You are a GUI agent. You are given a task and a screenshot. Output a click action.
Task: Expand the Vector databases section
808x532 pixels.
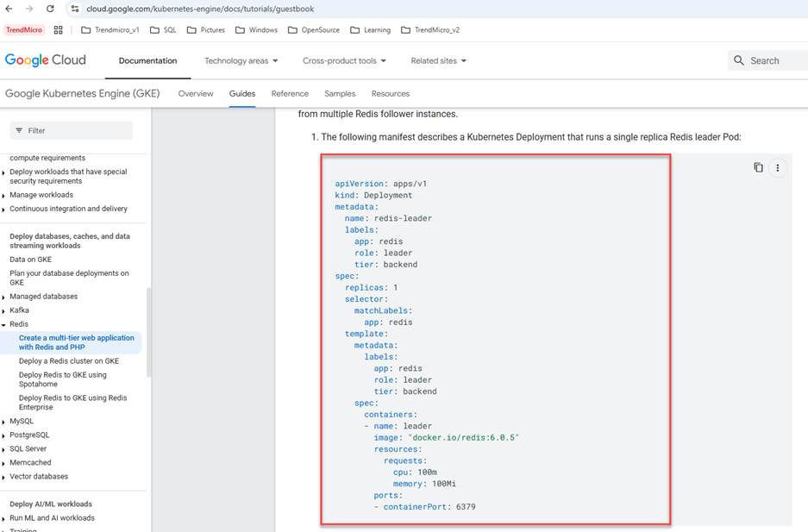(x=39, y=477)
